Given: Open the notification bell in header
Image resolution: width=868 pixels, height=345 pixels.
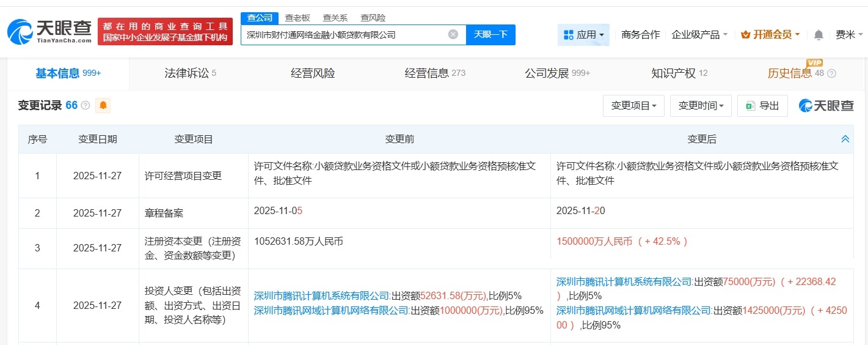Looking at the screenshot, I should (819, 35).
